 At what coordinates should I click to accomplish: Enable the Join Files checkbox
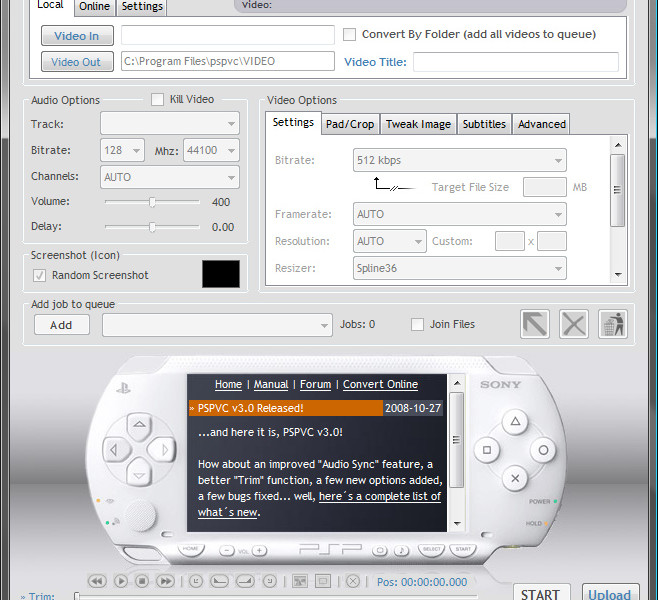pos(417,324)
